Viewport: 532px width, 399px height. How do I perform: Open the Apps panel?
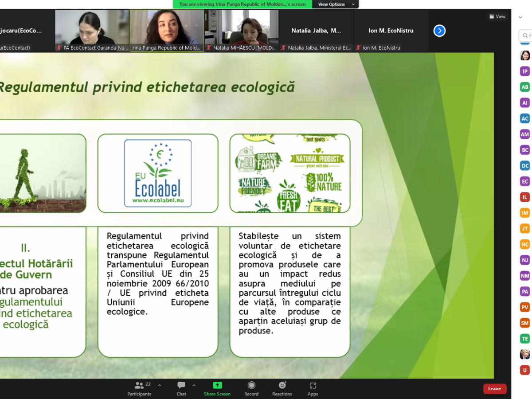pyautogui.click(x=313, y=388)
